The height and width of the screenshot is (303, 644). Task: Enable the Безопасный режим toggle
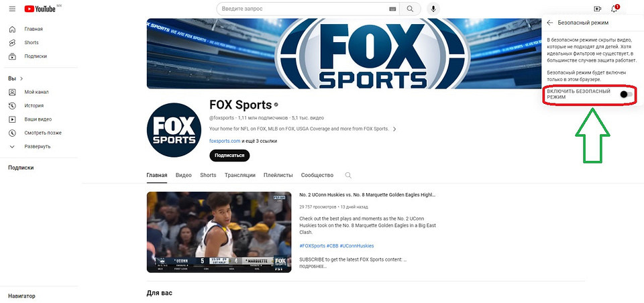coord(625,95)
